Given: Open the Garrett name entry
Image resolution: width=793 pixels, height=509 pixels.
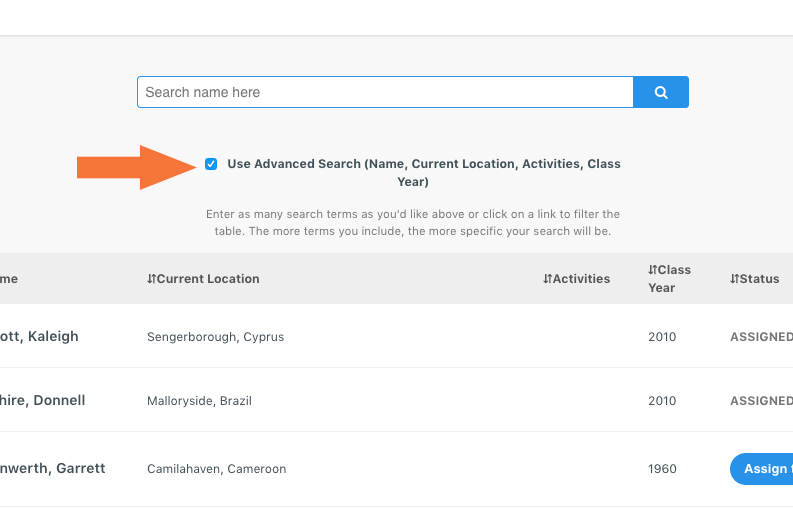Looking at the screenshot, I should 53,469.
